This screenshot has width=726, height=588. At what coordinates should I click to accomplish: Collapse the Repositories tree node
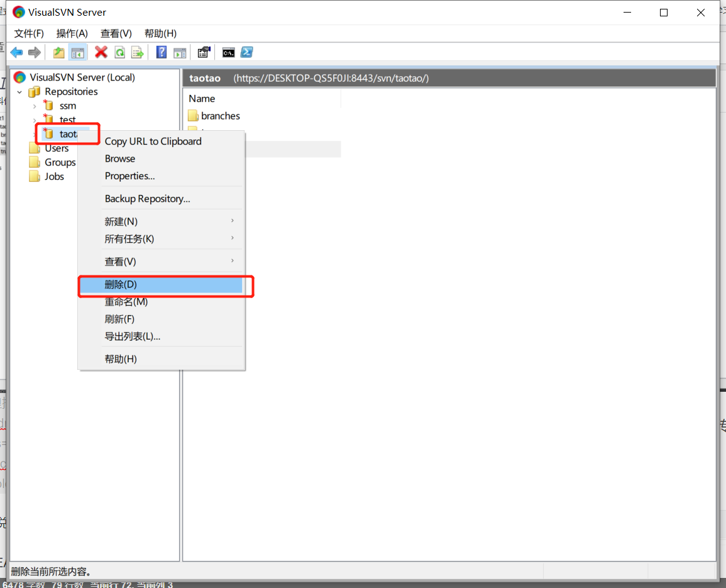pyautogui.click(x=19, y=92)
